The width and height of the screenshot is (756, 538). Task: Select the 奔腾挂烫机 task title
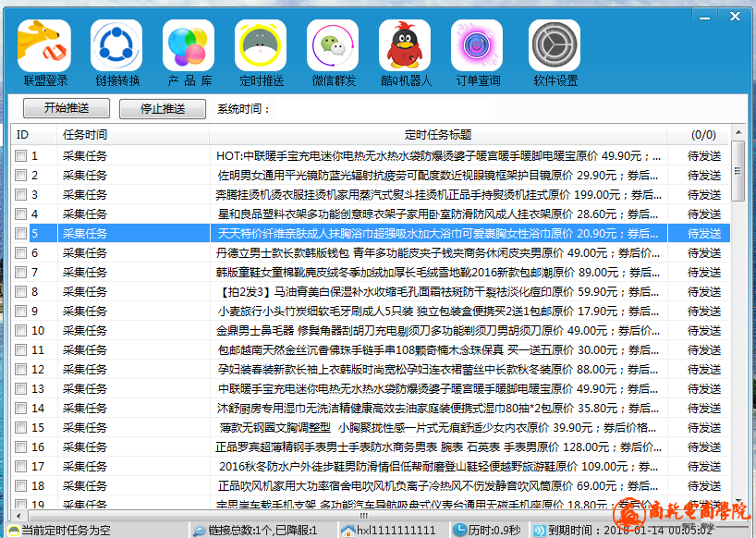pos(438,195)
